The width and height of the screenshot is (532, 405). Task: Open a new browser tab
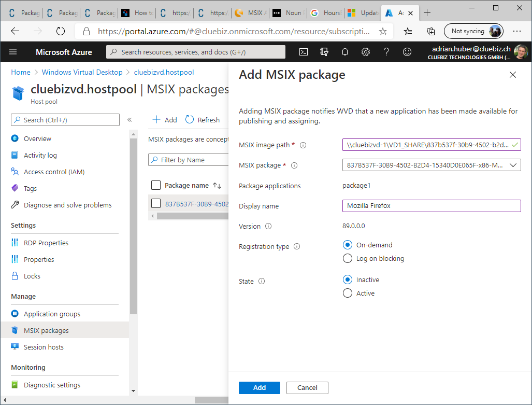[427, 13]
